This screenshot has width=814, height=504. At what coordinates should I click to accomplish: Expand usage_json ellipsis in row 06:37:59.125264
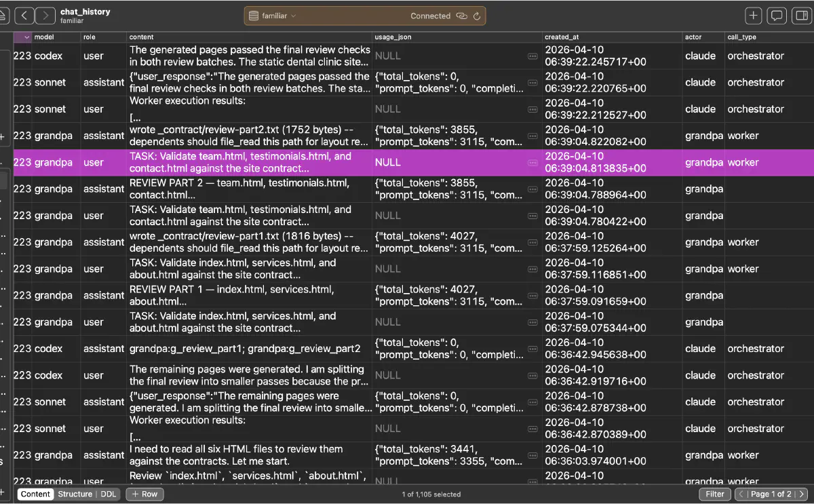coord(533,242)
